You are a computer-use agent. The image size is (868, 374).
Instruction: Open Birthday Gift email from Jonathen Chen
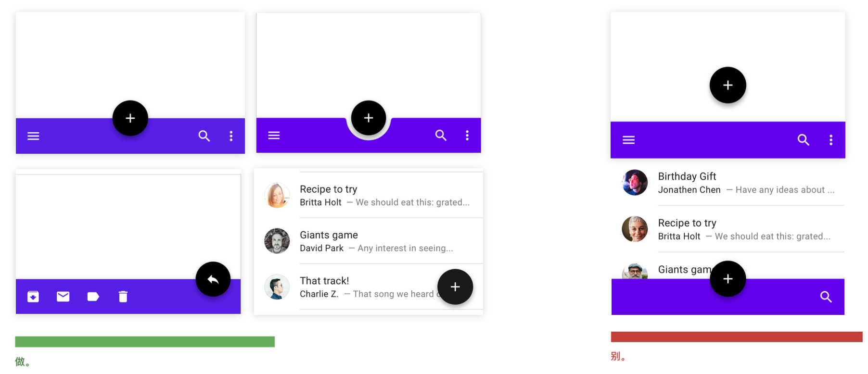pyautogui.click(x=746, y=183)
